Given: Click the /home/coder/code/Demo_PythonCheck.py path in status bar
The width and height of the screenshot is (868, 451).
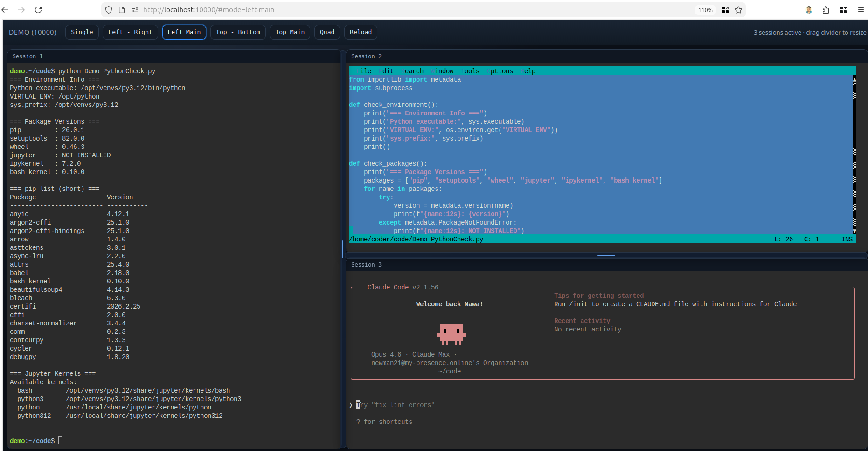Looking at the screenshot, I should coord(416,239).
